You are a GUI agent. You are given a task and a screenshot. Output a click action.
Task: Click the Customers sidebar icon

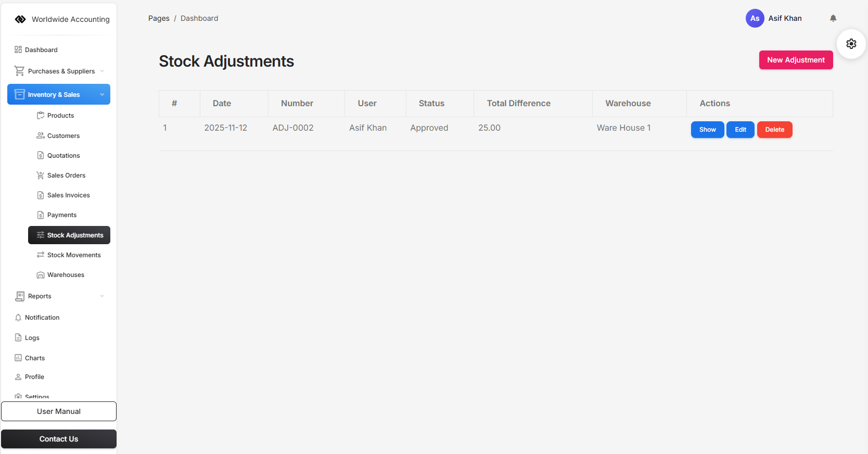click(41, 136)
